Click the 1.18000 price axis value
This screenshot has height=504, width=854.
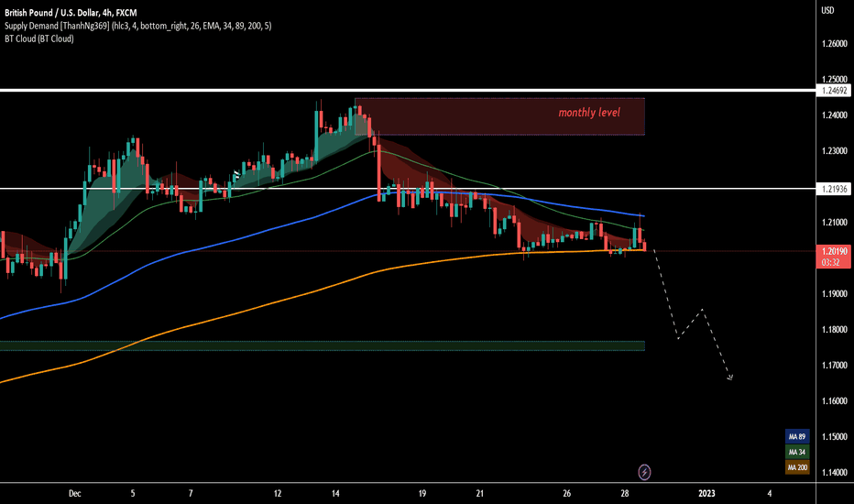(x=835, y=330)
